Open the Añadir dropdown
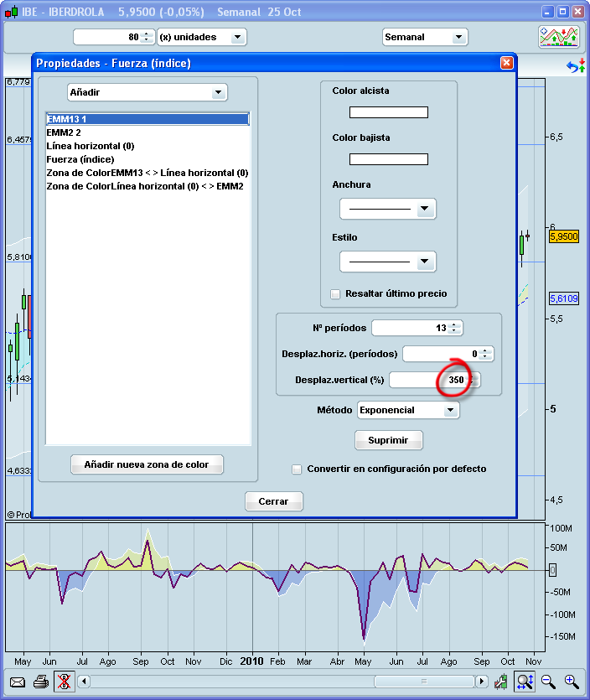The width and height of the screenshot is (590, 700). coord(147,92)
